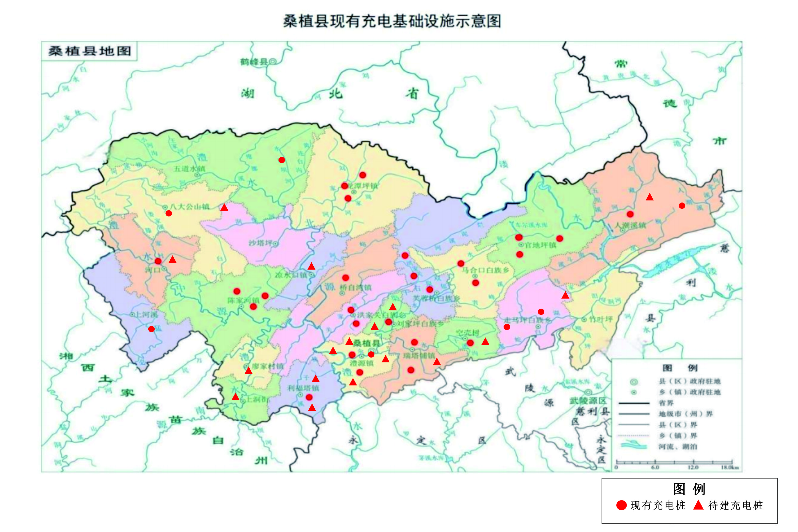This screenshot has height=532, width=798.
Task: Click the 竹叶坪 label
Action: (x=601, y=319)
